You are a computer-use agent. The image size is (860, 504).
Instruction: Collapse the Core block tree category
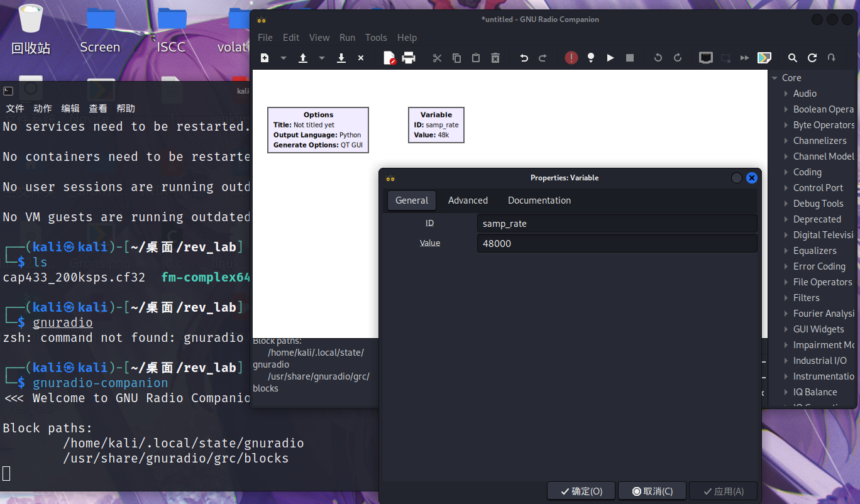click(x=775, y=78)
